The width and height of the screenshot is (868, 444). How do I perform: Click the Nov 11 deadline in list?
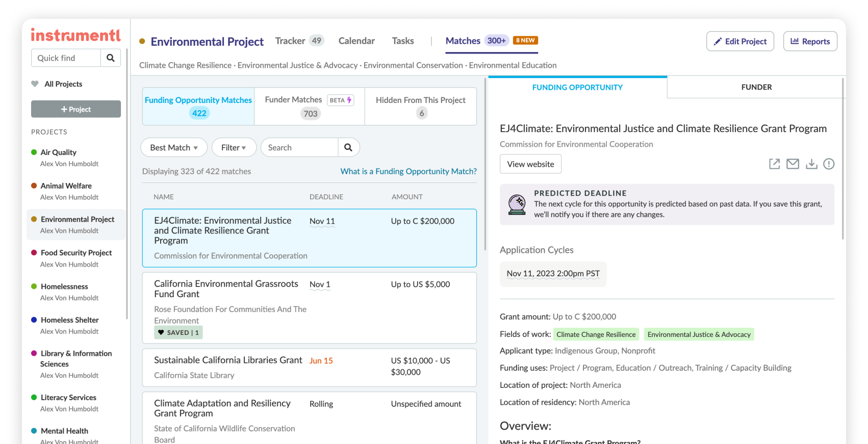click(322, 221)
